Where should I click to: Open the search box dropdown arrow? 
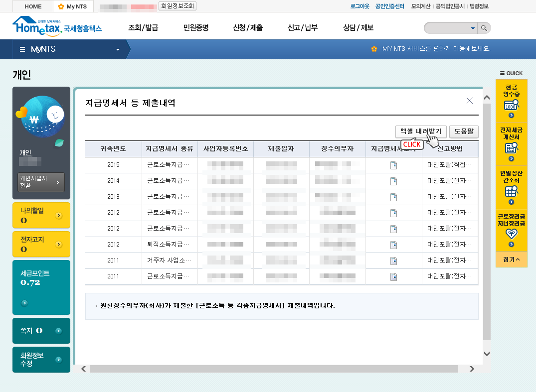pyautogui.click(x=473, y=28)
